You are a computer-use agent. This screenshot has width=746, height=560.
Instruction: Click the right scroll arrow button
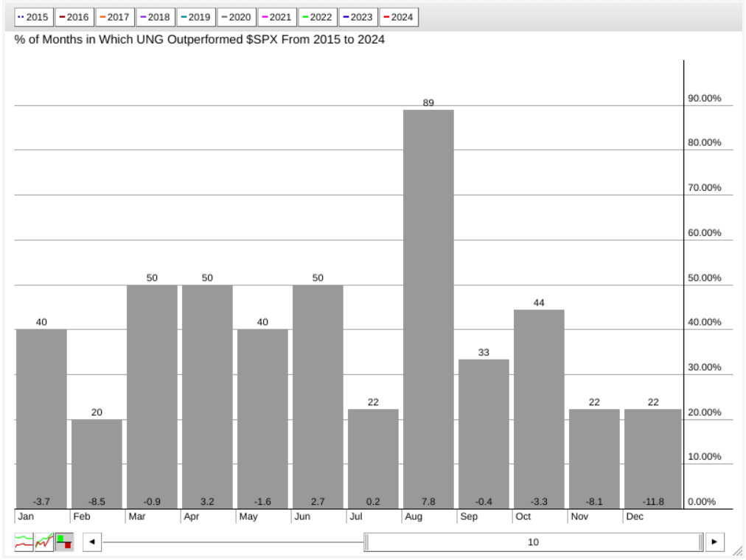coord(714,542)
